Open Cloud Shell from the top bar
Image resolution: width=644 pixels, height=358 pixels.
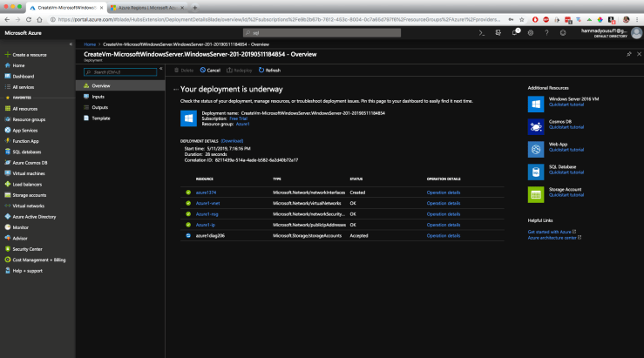480,33
